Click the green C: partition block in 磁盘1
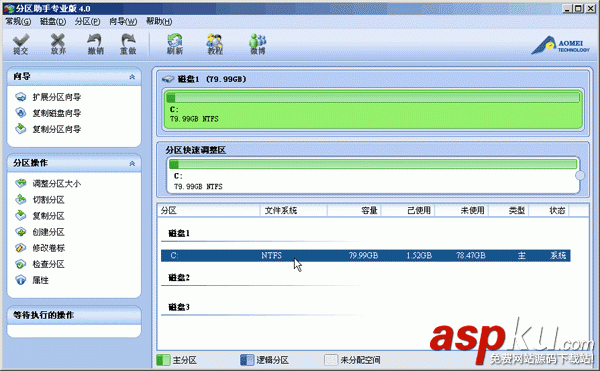This screenshot has height=371, width=600. pyautogui.click(x=373, y=109)
